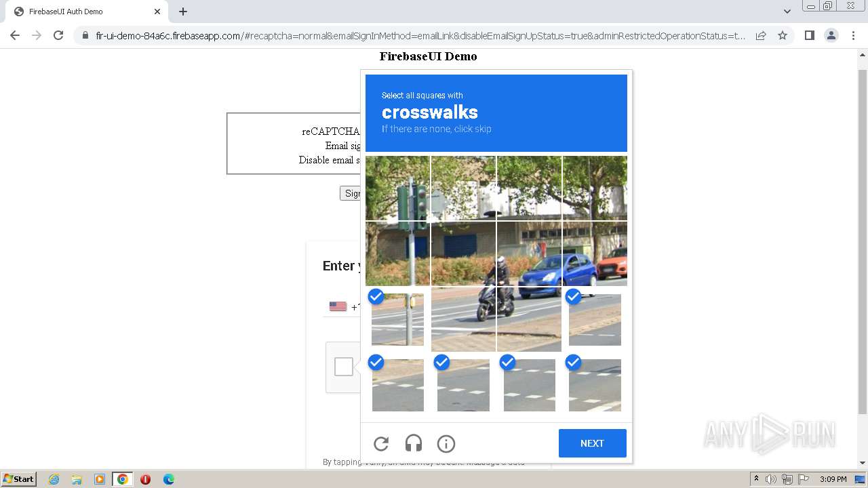Open captcha help info icon
This screenshot has width=868, height=488.
[446, 444]
